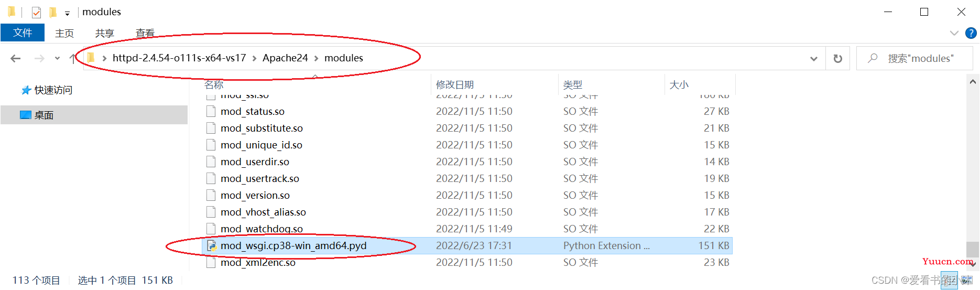Click the 151 KB size cell in the file list

coord(714,245)
